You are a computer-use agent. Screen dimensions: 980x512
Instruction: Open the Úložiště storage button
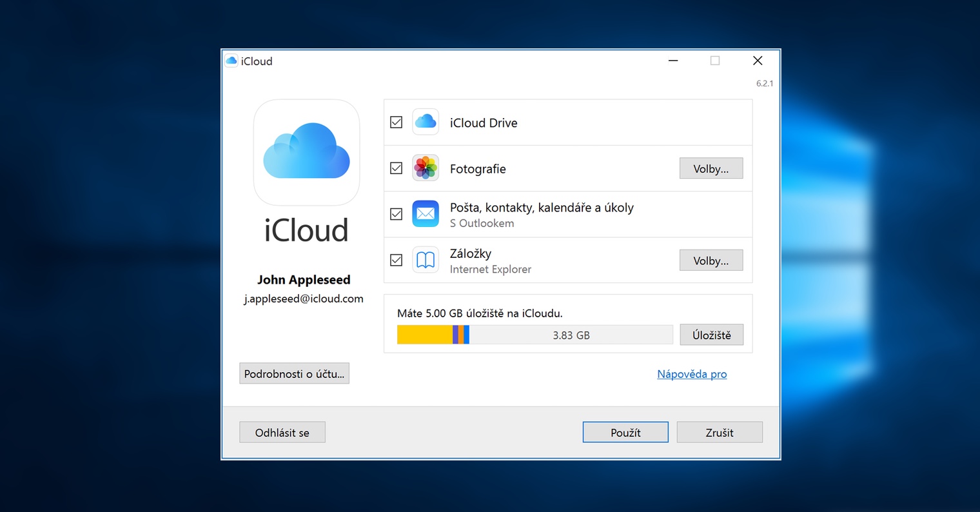711,335
